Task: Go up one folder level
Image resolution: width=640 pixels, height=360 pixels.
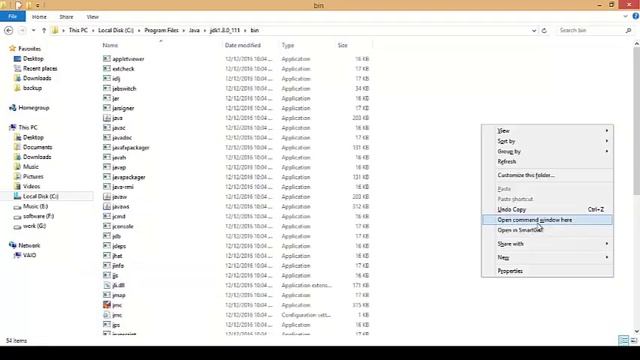Action: 44,30
